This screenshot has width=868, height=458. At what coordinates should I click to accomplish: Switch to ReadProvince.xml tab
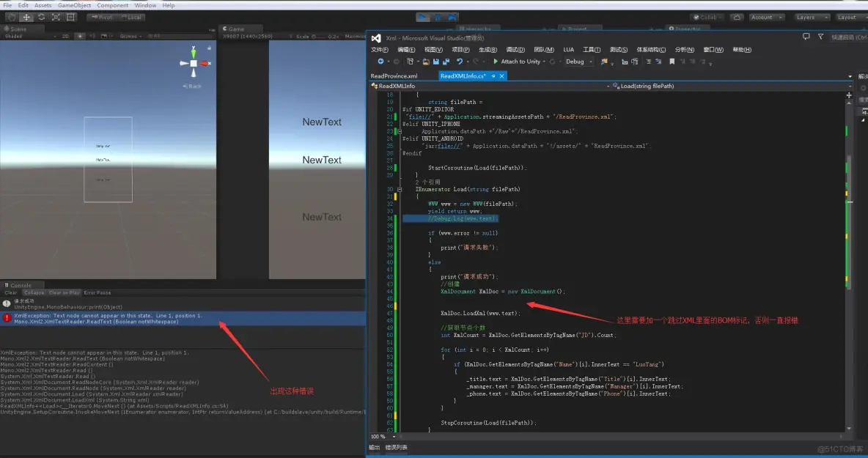click(394, 76)
